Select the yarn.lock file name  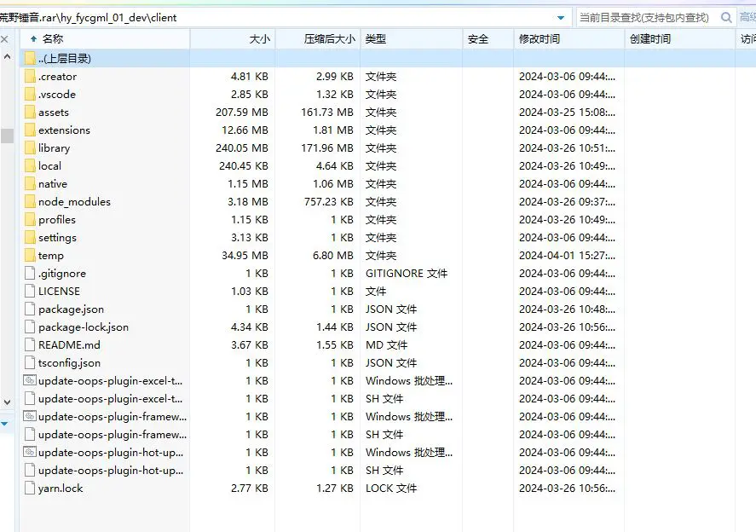(x=61, y=489)
